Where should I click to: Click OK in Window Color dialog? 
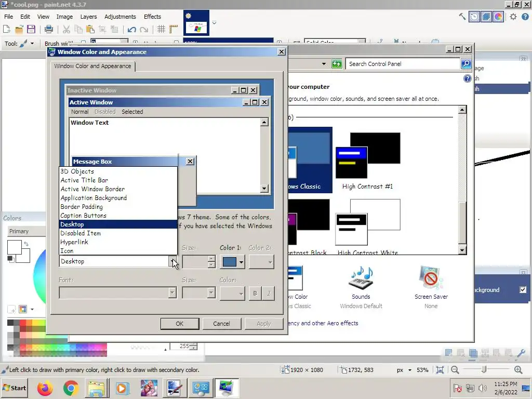coord(179,324)
